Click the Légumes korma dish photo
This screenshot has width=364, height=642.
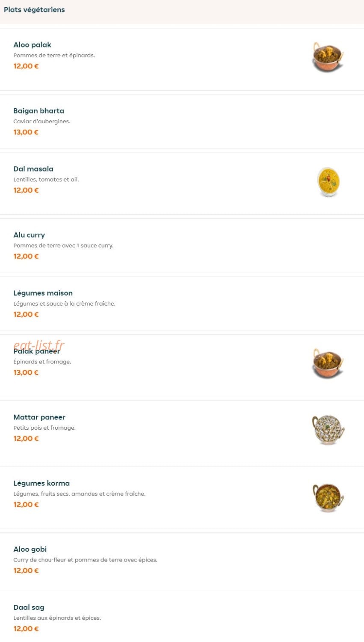pos(328,496)
